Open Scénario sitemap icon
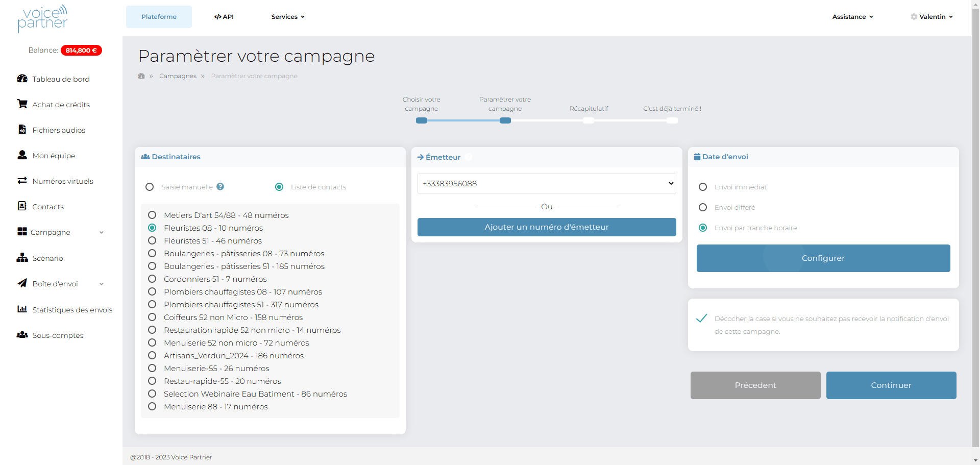 22,258
